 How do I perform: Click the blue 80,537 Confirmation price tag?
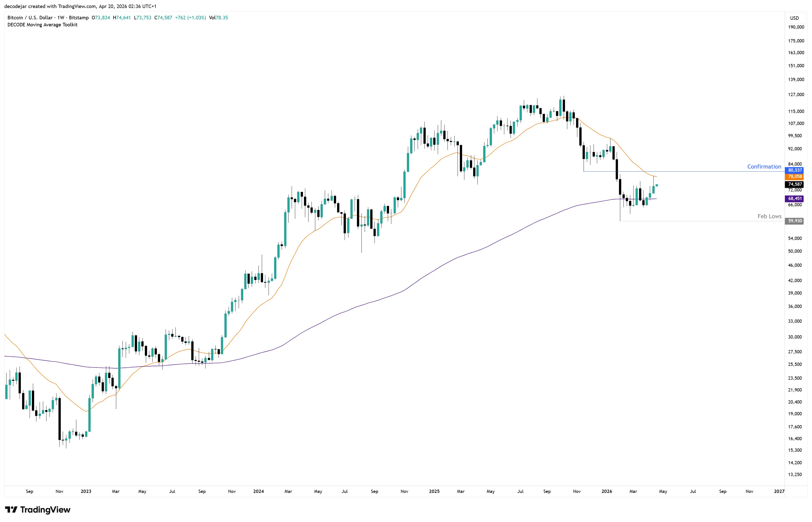(795, 170)
